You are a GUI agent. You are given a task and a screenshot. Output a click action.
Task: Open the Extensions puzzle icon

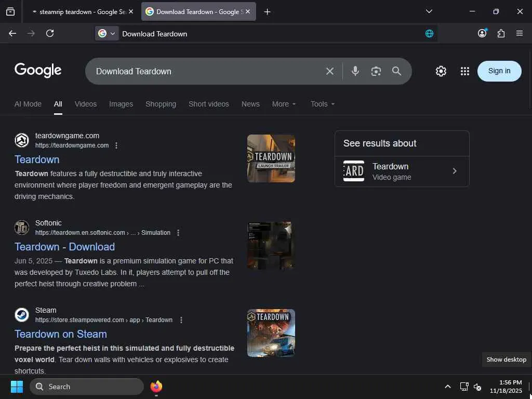click(501, 33)
